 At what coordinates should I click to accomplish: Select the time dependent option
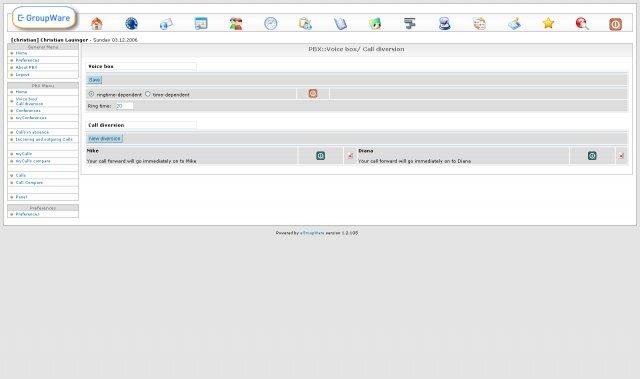click(x=148, y=94)
